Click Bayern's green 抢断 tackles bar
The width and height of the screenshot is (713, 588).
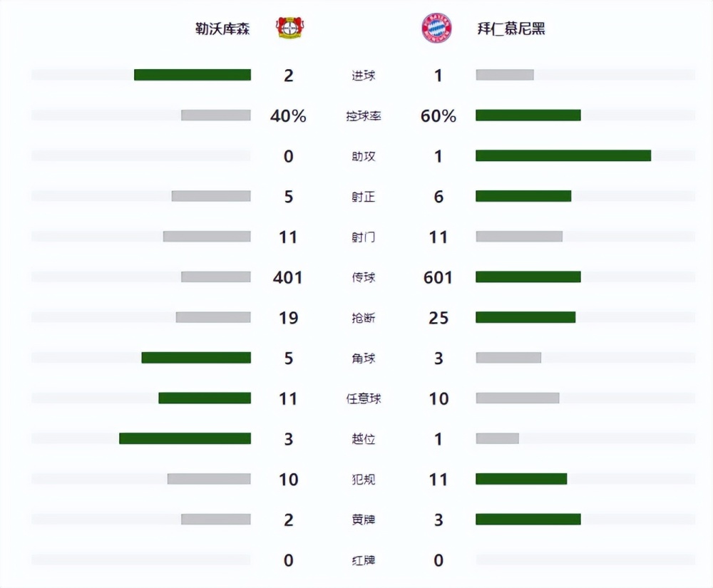coord(525,317)
